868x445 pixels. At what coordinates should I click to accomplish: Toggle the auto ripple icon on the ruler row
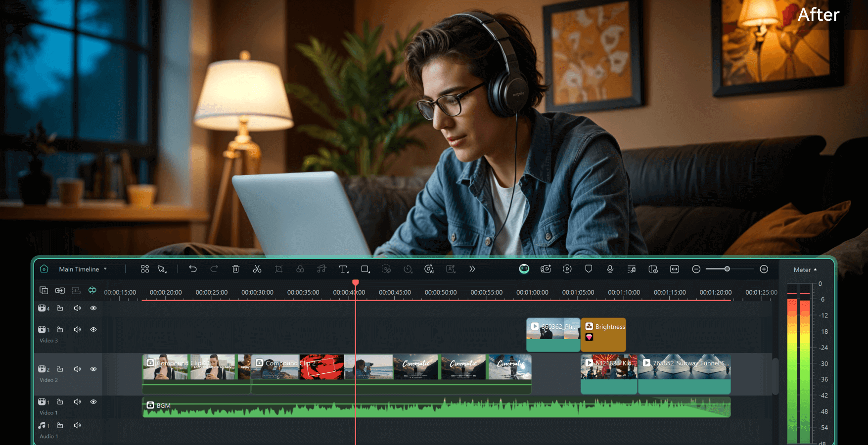pyautogui.click(x=76, y=290)
